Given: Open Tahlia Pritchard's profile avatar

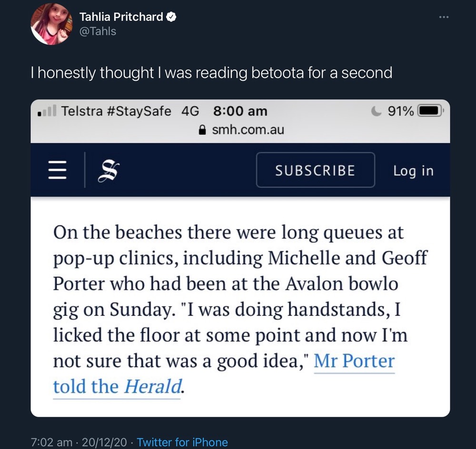Looking at the screenshot, I should tap(51, 24).
